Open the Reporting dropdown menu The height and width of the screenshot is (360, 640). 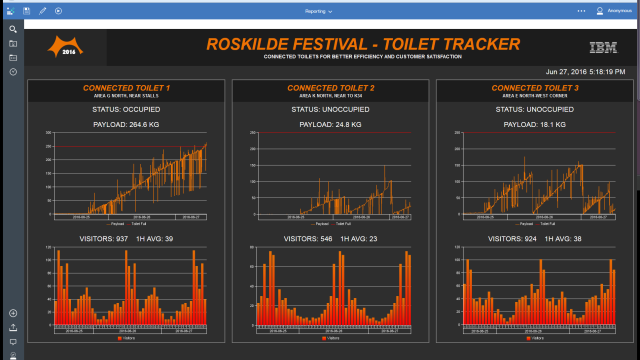pyautogui.click(x=318, y=11)
